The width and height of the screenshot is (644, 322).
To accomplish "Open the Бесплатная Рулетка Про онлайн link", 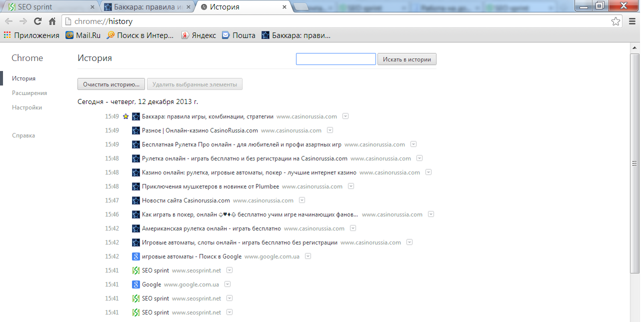I will click(241, 144).
